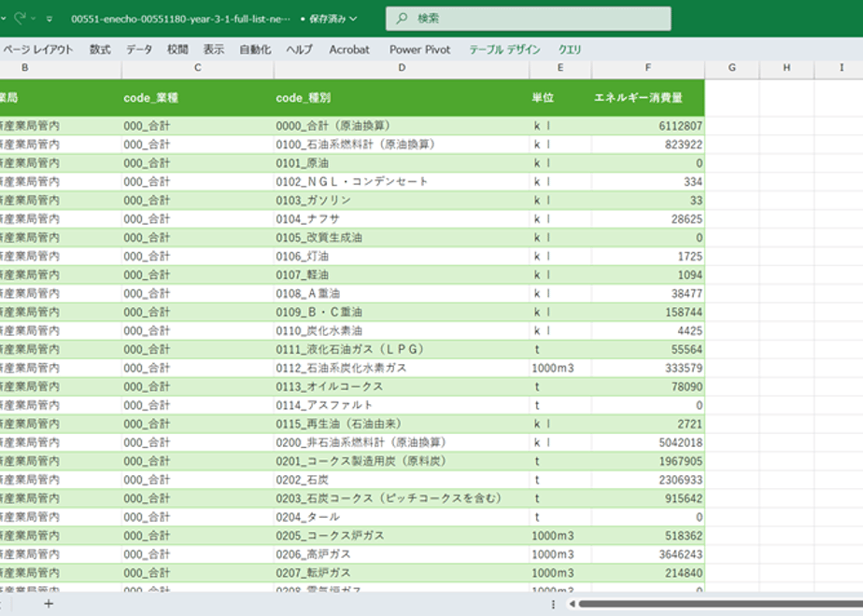The height and width of the screenshot is (616, 863).
Task: Click the 単位 table header cell
Action: pyautogui.click(x=560, y=98)
